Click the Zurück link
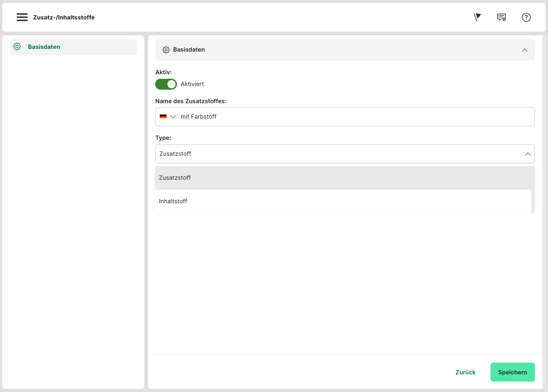This screenshot has height=392, width=548. (465, 372)
